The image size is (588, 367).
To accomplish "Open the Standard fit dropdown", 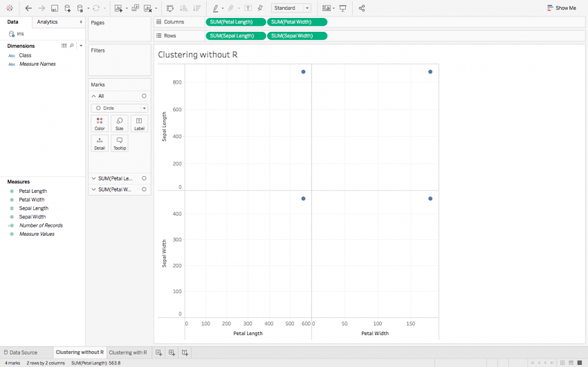I will tap(291, 8).
